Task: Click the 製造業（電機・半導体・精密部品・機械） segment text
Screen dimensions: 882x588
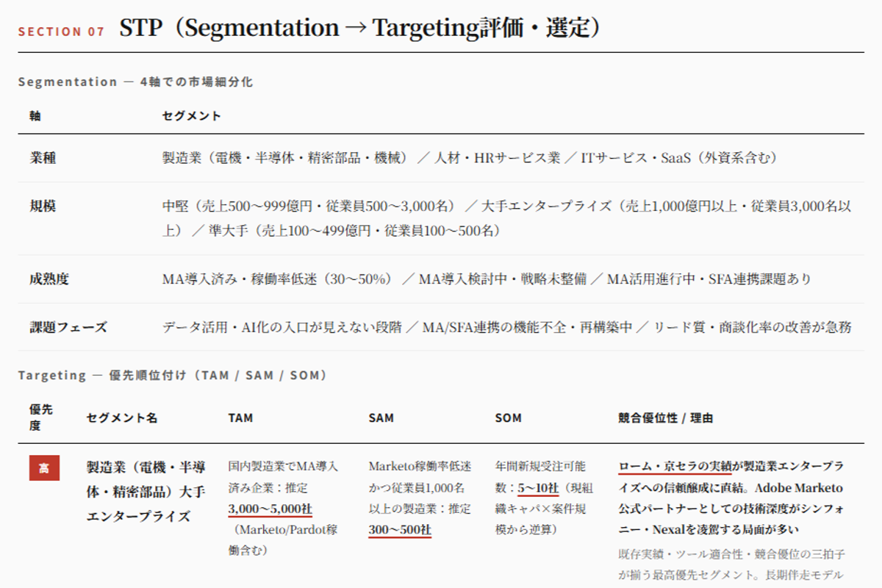Action: tap(284, 157)
